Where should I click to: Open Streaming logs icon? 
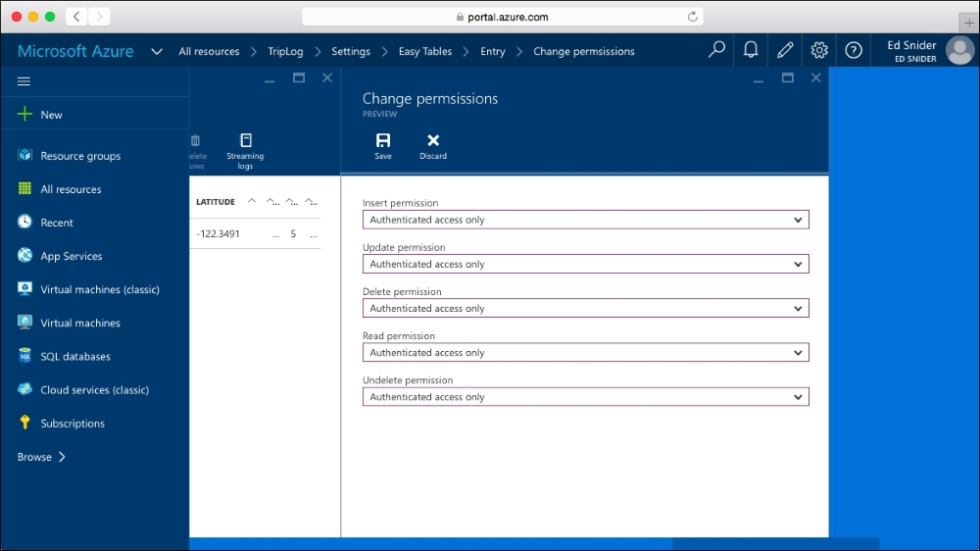point(246,140)
